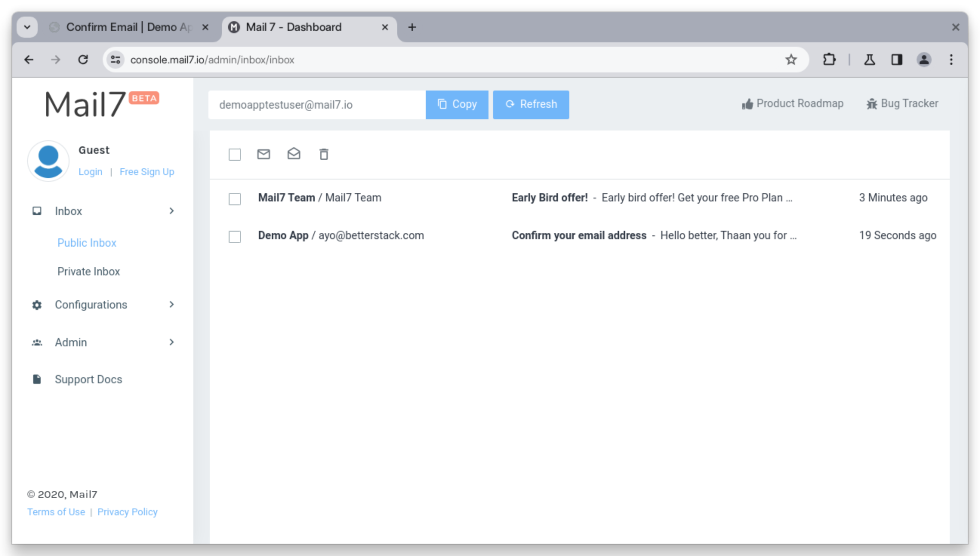Open the Chrome three-dot menu
The height and width of the screenshot is (556, 980).
coord(951,60)
